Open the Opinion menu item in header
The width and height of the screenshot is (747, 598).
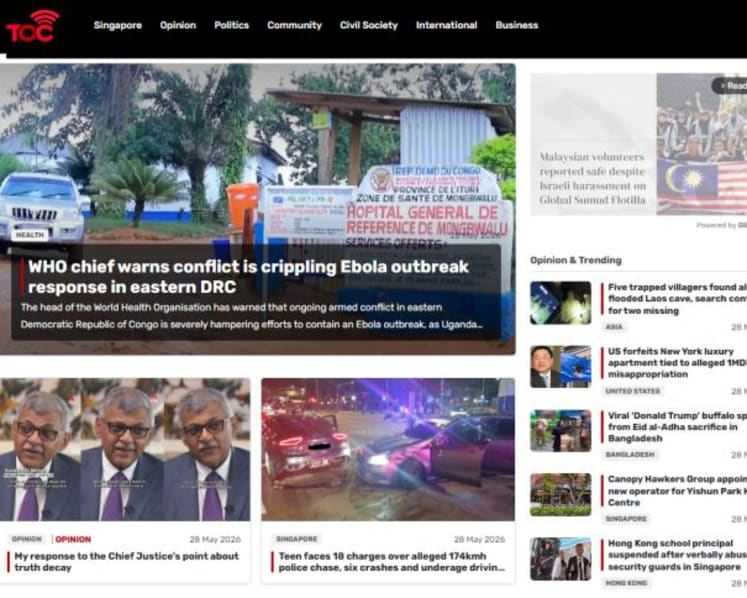pyautogui.click(x=178, y=25)
